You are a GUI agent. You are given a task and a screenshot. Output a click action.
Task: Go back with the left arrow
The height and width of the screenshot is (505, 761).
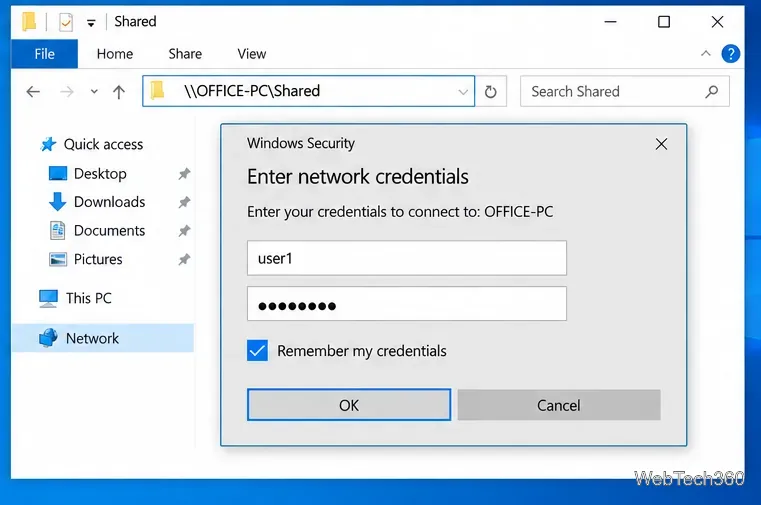[33, 91]
